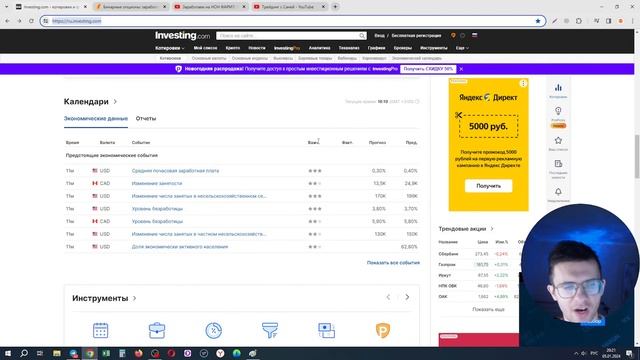This screenshot has height=360, width=640.
Task: Expand the Инструменты section chevron
Action: pyautogui.click(x=134, y=298)
